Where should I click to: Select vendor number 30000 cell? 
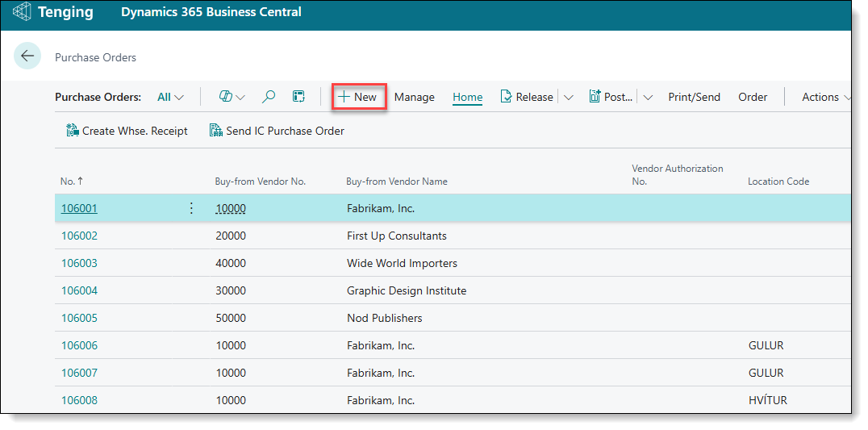tap(231, 290)
